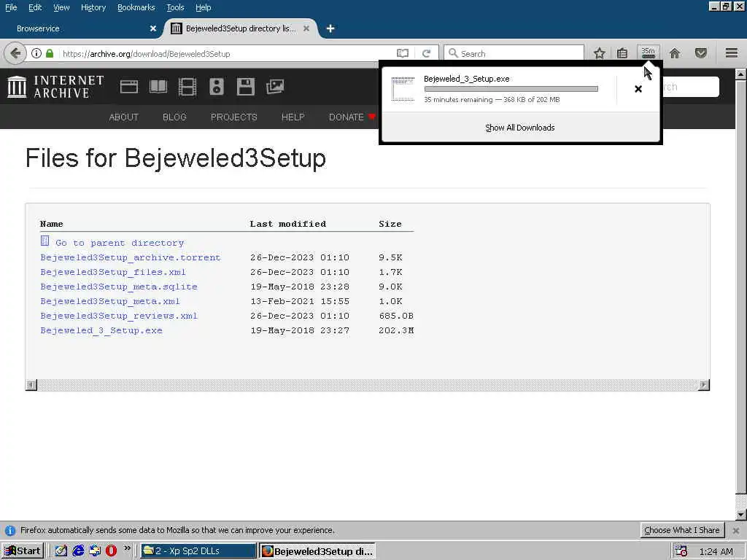Open Bejeweled3Setup_meta.sqlite link
Image resolution: width=747 pixels, height=560 pixels.
pos(119,287)
